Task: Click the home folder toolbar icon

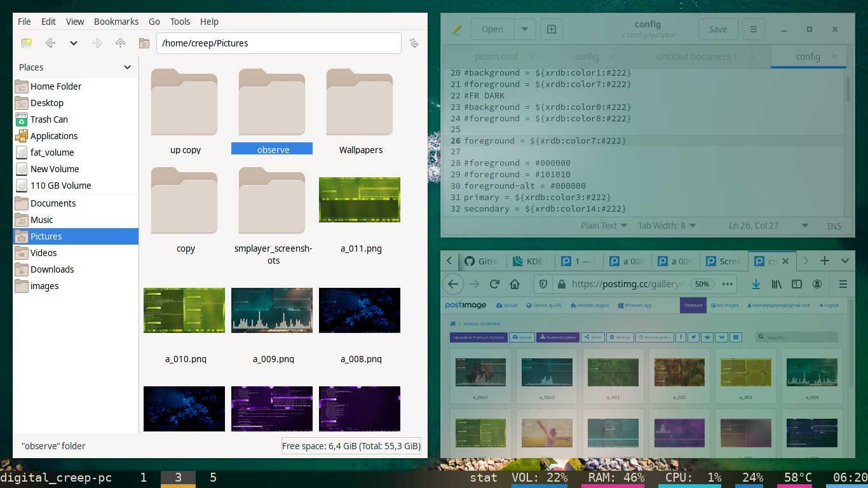Action: click(x=144, y=43)
